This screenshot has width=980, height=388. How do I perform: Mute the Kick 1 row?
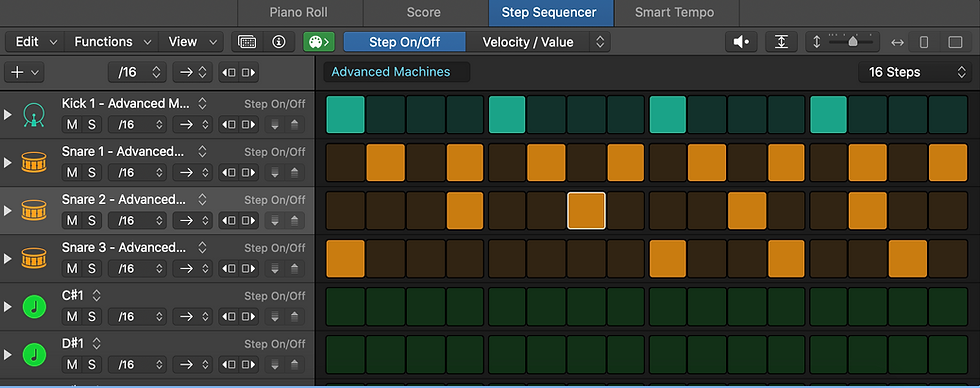pyautogui.click(x=72, y=124)
